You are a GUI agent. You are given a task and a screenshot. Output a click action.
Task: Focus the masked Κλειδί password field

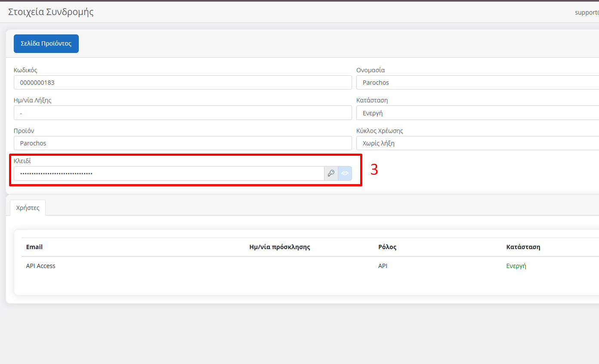[x=169, y=173]
